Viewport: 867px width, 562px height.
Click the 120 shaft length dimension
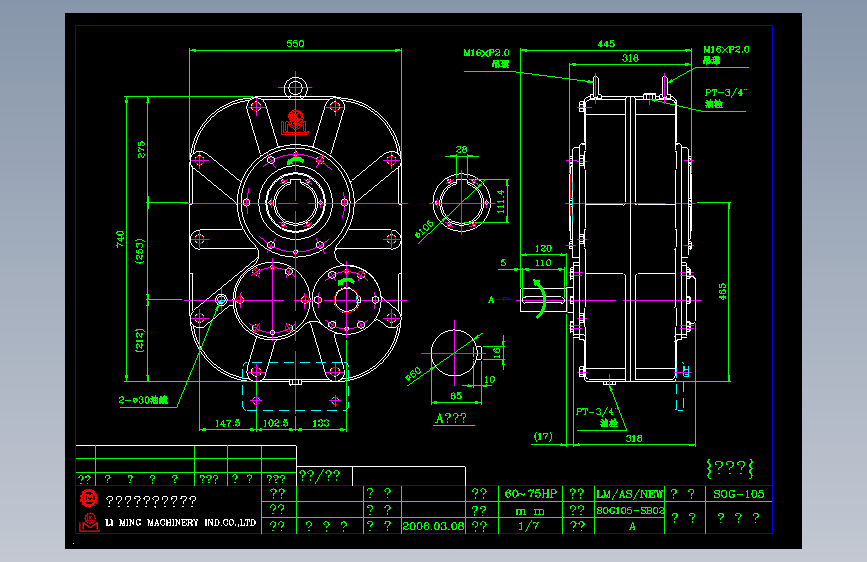(x=543, y=249)
